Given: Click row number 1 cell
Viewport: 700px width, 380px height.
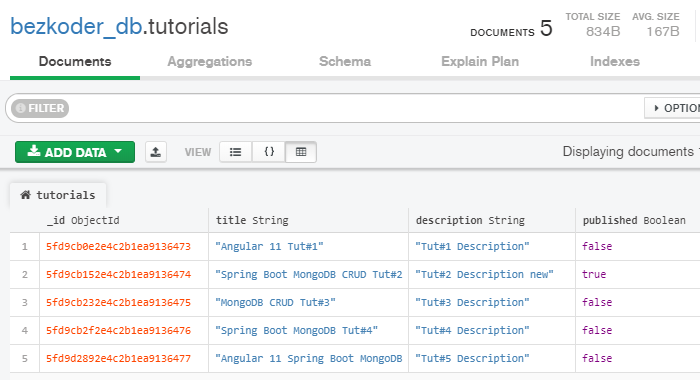Looking at the screenshot, I should (x=25, y=246).
